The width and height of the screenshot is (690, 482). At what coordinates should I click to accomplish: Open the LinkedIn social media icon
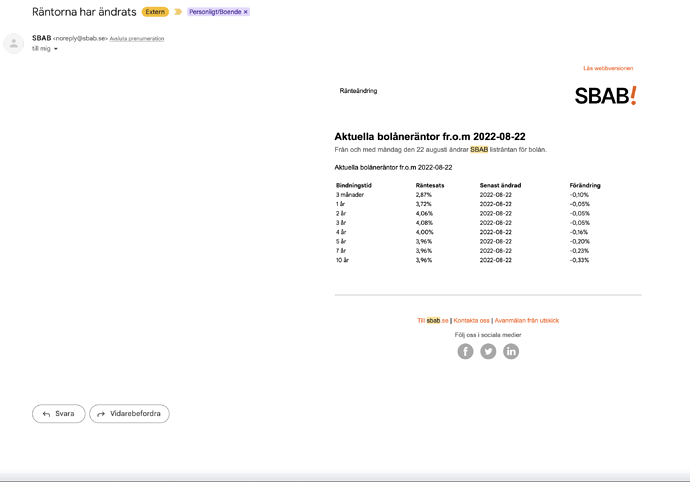tap(511, 351)
